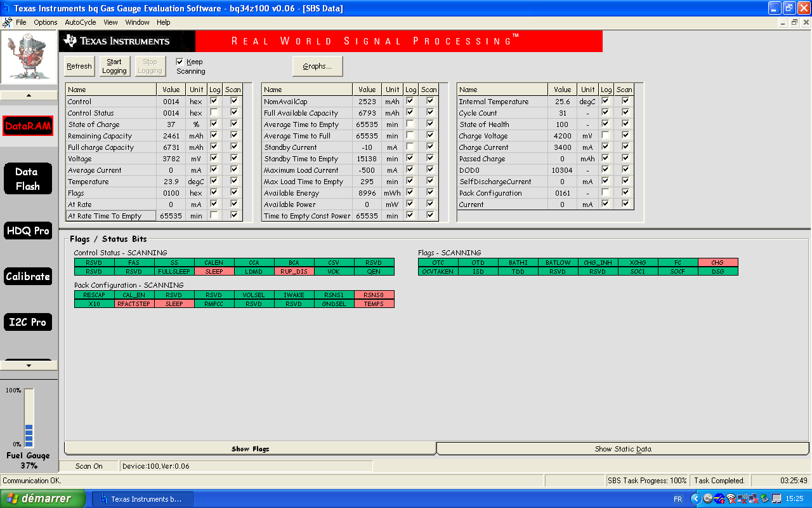Select the Voltage value 3782

(171, 159)
